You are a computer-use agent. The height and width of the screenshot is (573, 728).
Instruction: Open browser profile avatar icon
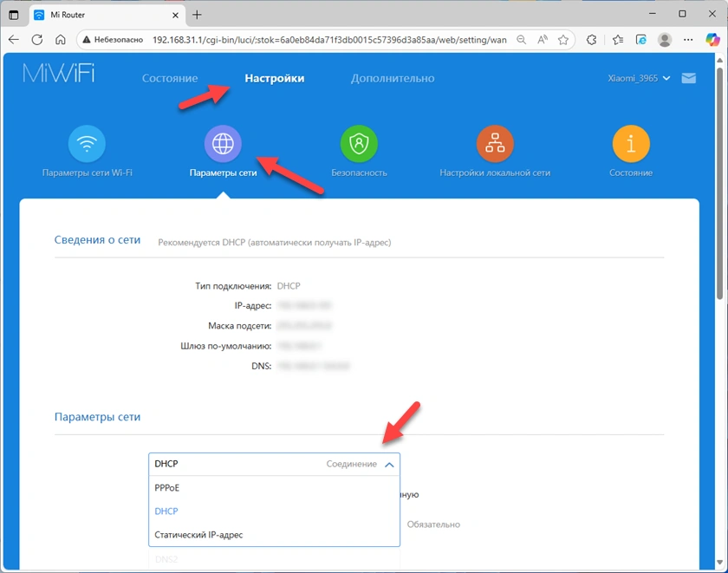665,40
